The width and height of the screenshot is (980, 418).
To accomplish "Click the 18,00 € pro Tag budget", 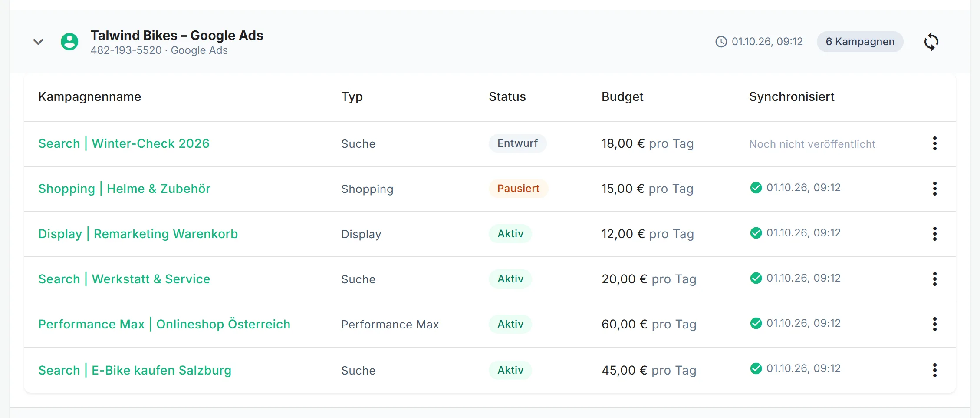I will point(648,143).
